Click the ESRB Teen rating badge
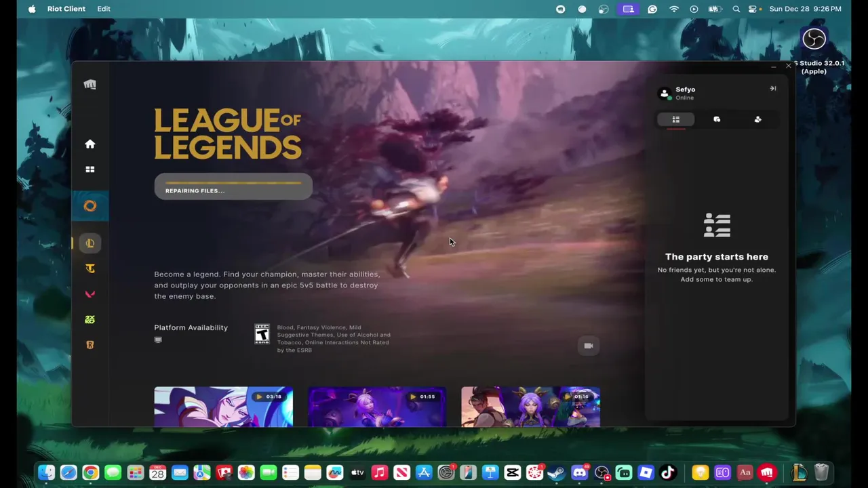Image resolution: width=868 pixels, height=488 pixels. click(262, 334)
